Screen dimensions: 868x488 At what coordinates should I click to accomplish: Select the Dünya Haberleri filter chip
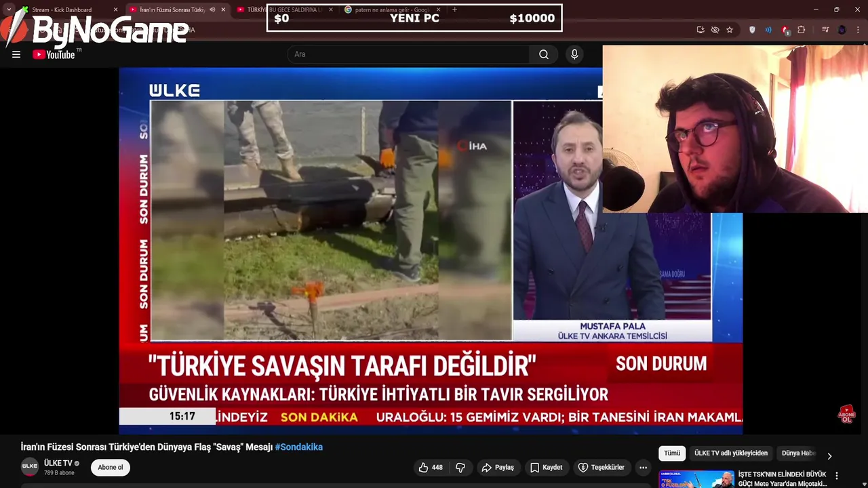(x=798, y=453)
